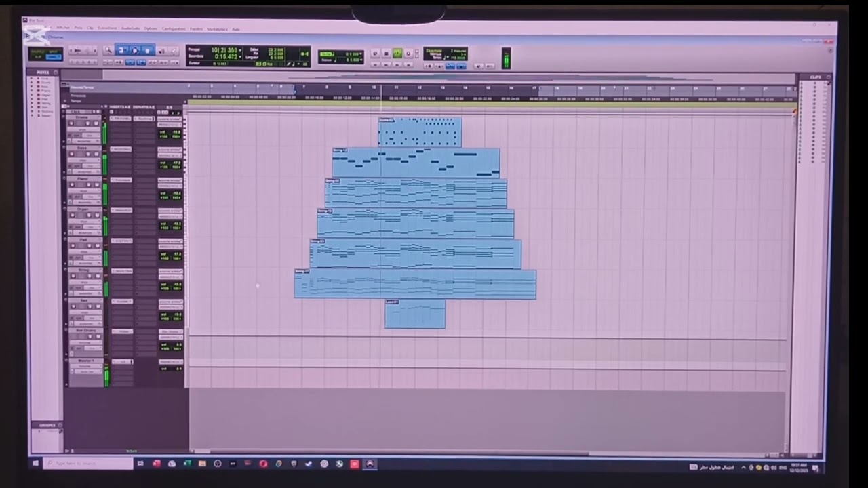Click bar 11 on the timeline ruler

tap(396, 87)
